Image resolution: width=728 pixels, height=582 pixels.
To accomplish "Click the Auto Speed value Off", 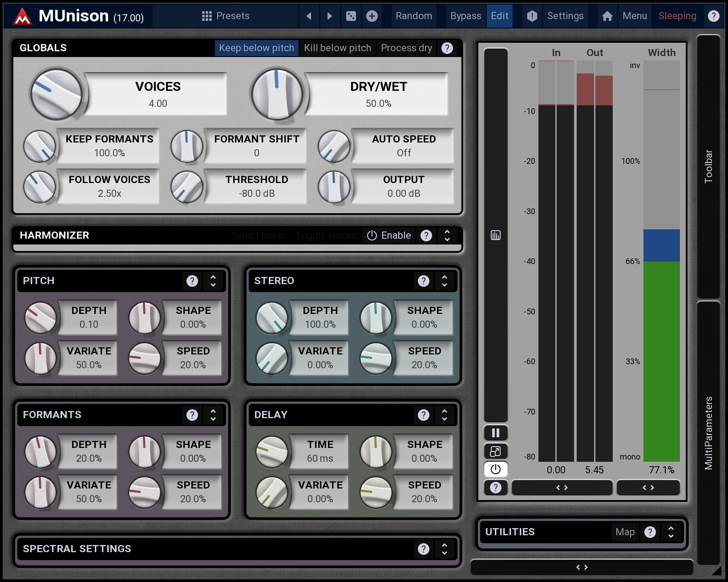I will point(404,153).
